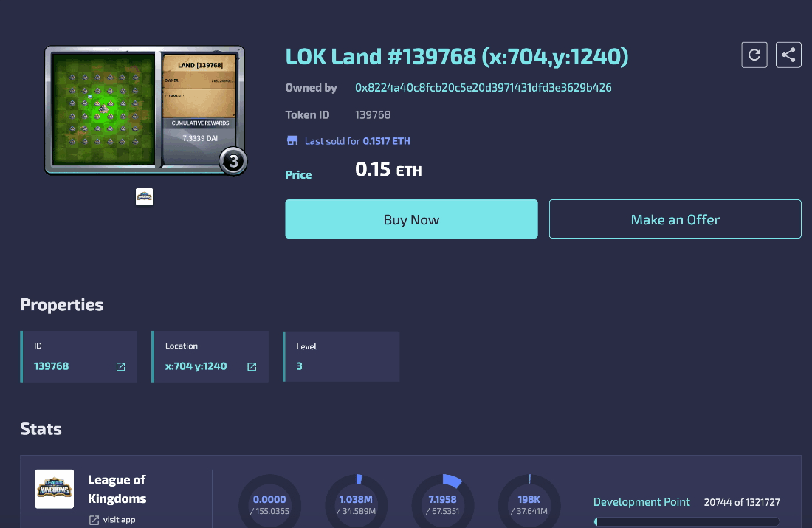Open external link icon in ID property
The width and height of the screenshot is (812, 528).
coord(120,367)
